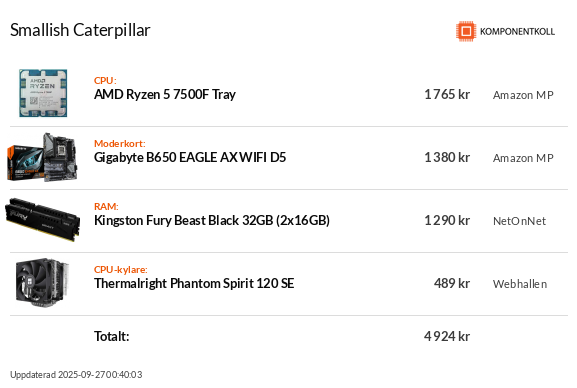Click the Thermalright cooler product image

coord(42,283)
